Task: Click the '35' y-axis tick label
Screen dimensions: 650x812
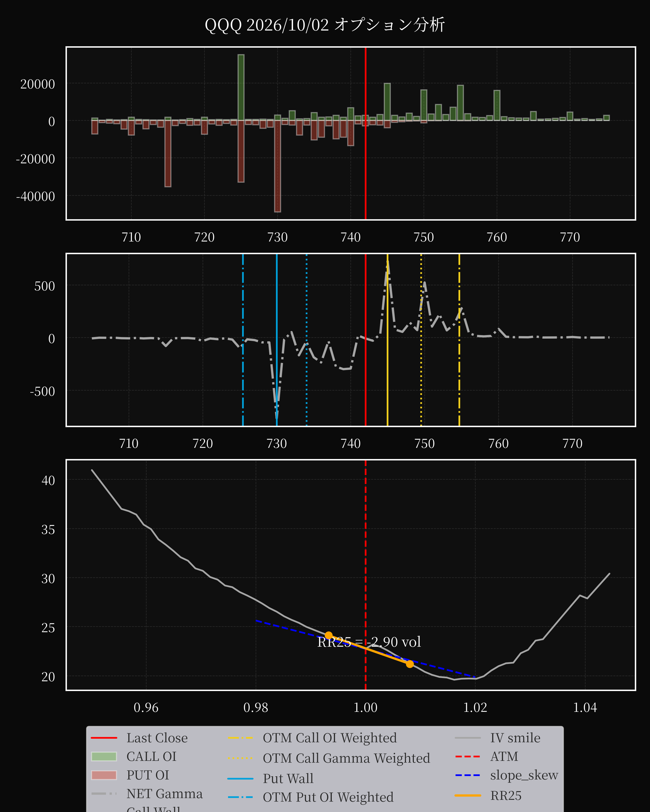Action: pos(48,530)
